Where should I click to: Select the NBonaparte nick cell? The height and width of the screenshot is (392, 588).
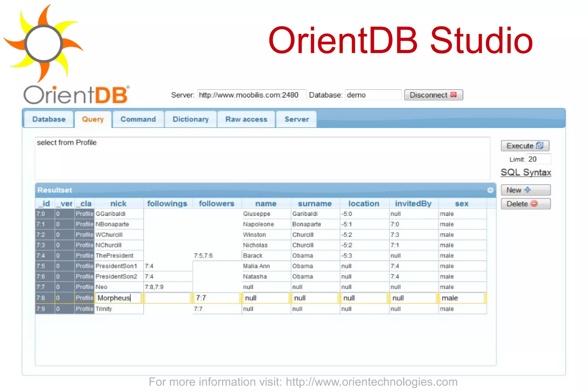(x=119, y=224)
